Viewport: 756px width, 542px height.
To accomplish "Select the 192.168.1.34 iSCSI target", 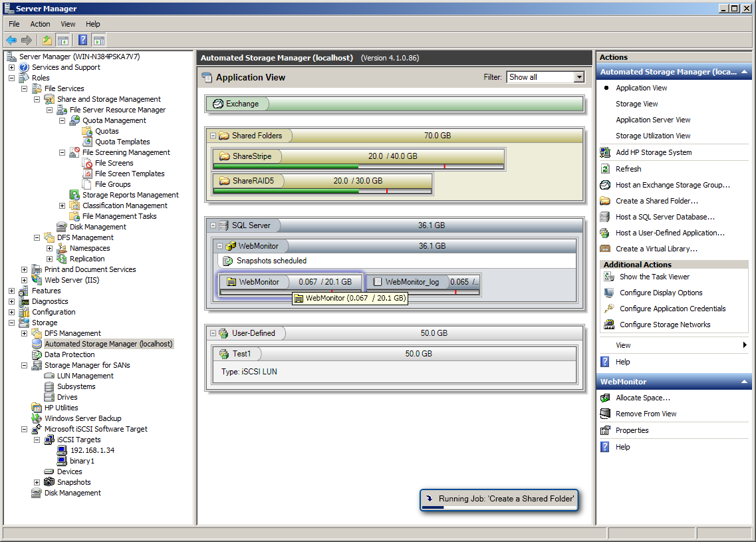I will (92, 450).
